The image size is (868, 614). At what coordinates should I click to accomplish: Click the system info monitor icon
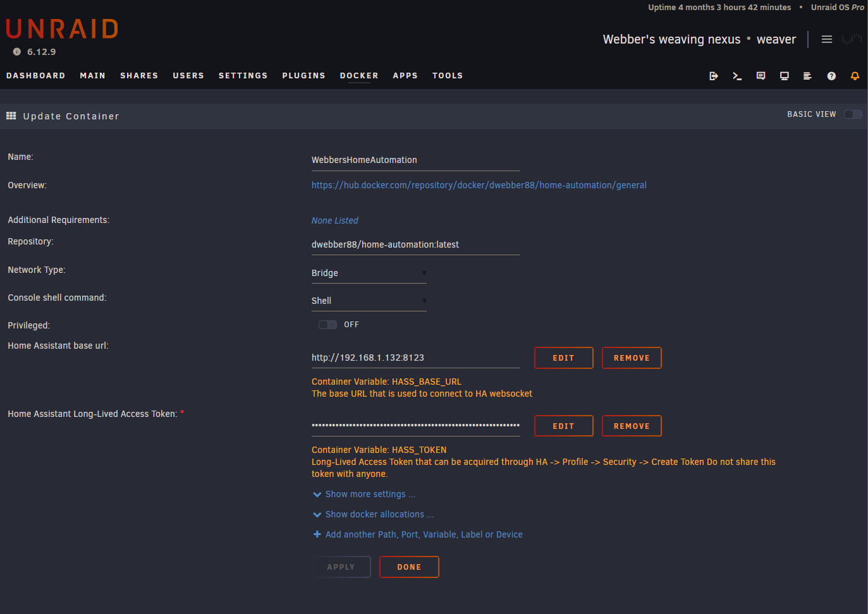click(x=785, y=76)
